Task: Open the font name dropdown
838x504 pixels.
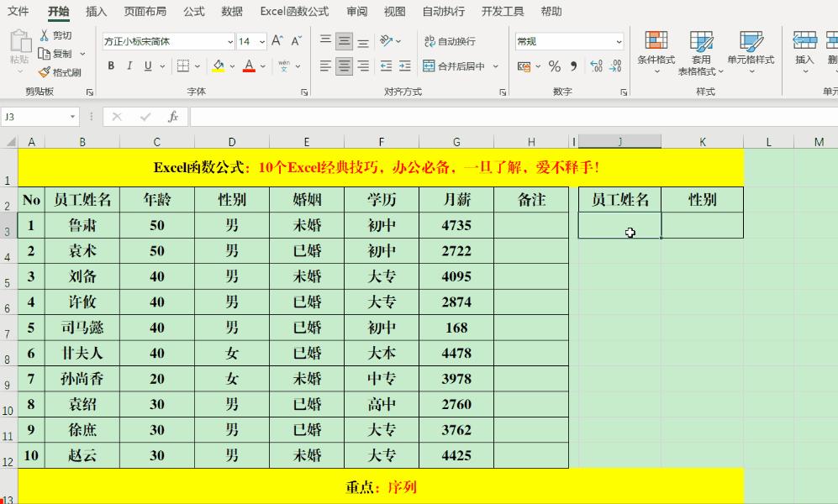Action: [231, 40]
